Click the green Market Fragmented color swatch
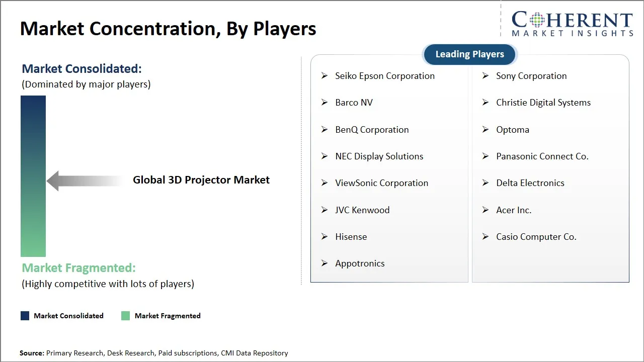644x362 pixels. point(125,316)
